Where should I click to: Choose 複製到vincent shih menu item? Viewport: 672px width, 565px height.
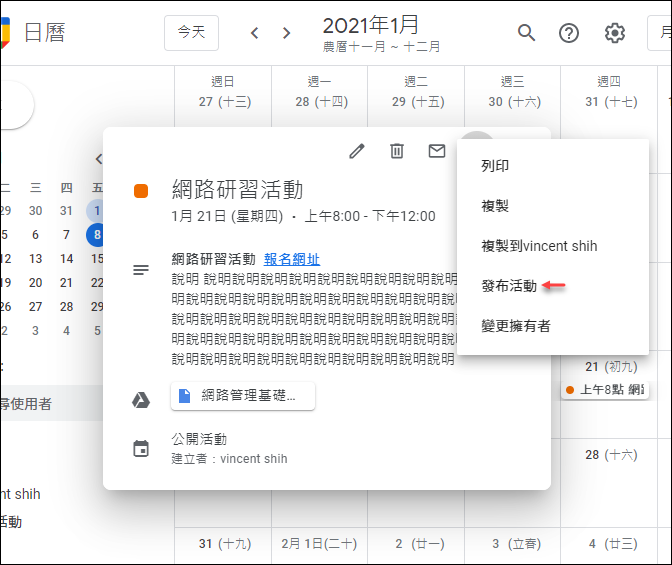pyautogui.click(x=553, y=246)
